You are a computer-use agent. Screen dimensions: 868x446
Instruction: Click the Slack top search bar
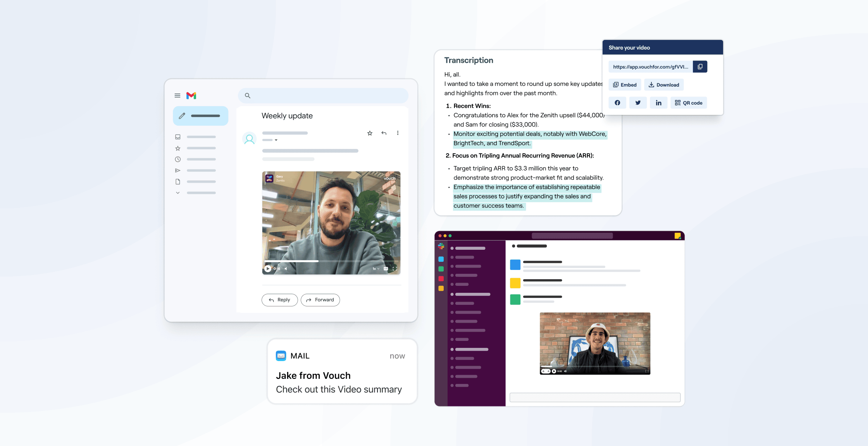572,236
